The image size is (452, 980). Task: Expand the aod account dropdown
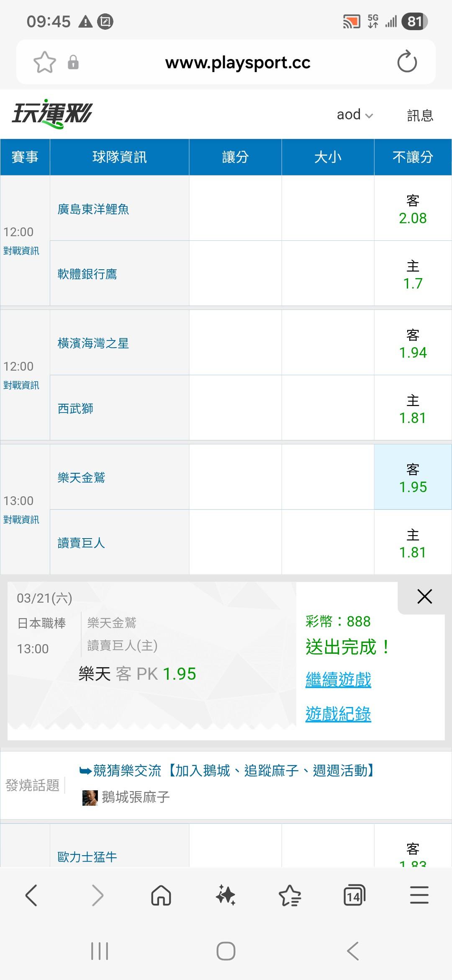(x=354, y=115)
